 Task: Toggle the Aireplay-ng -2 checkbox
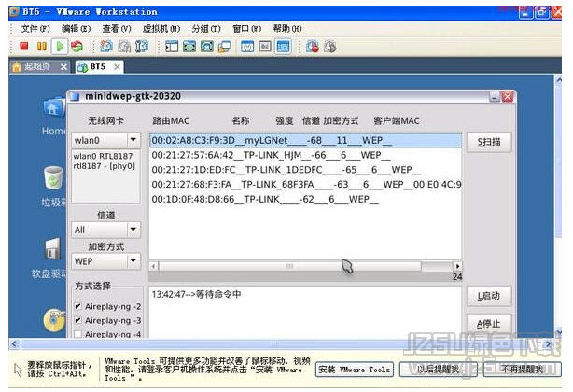pos(77,306)
